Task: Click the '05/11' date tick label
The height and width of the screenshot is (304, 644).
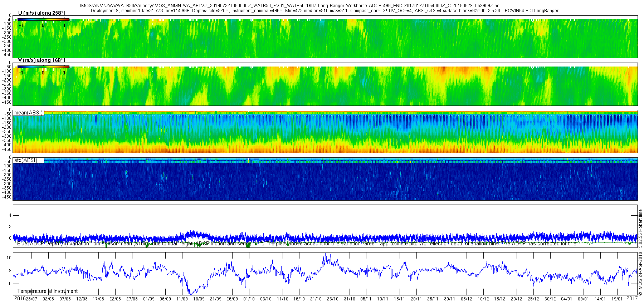Action: [366, 299]
